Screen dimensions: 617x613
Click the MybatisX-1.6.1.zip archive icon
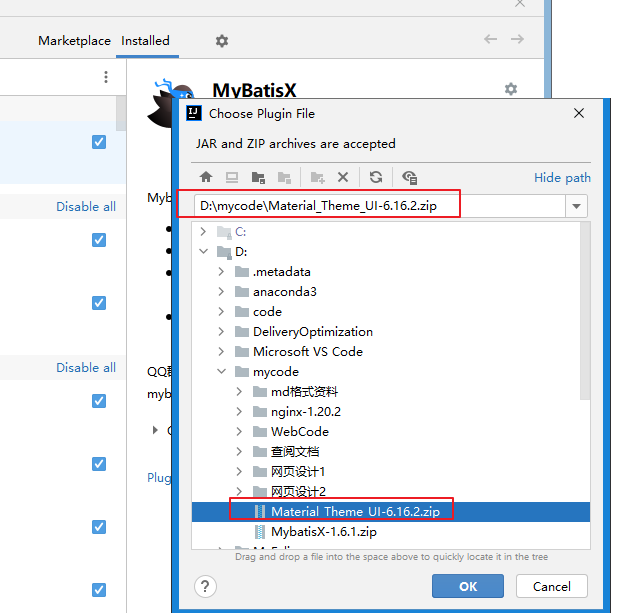(260, 532)
